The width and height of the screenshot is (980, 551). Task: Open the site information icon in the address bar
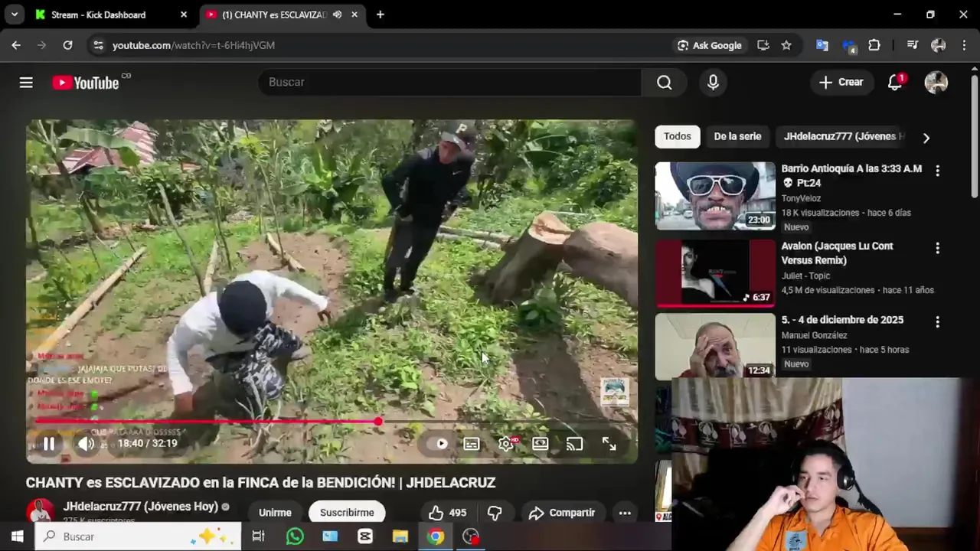tap(97, 45)
